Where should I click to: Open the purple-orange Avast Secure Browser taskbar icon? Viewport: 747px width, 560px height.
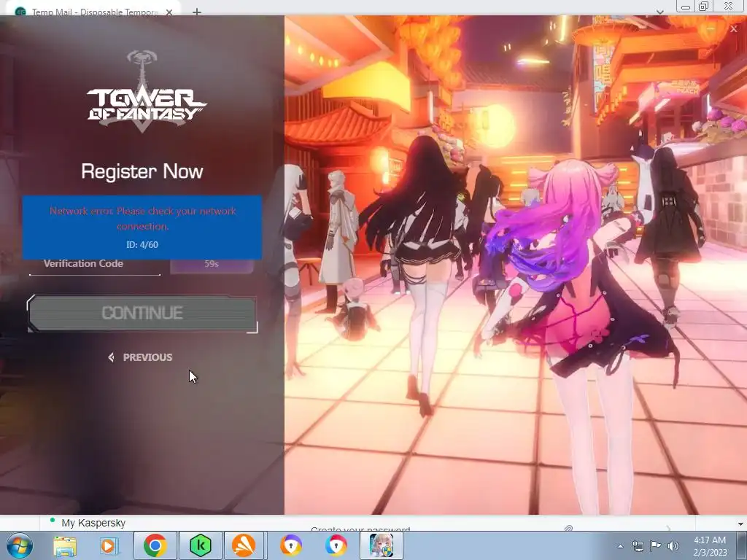(x=290, y=545)
